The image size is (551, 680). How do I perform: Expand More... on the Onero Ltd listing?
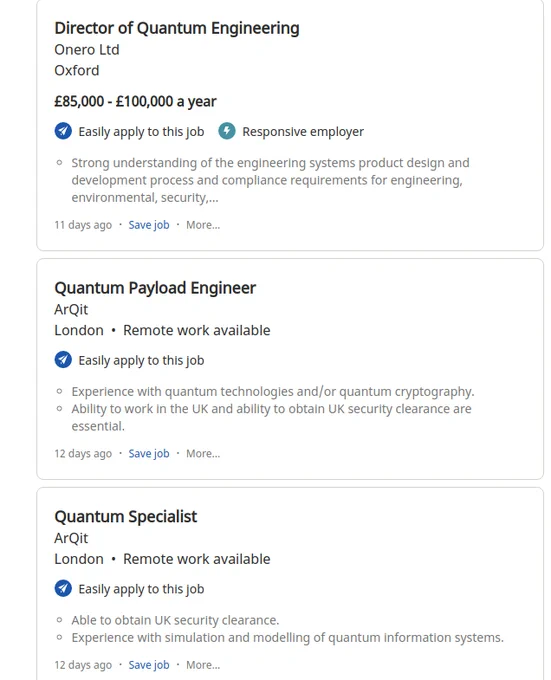[203, 225]
